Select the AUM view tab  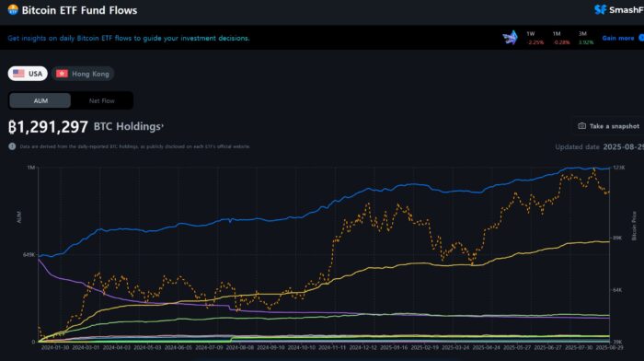[x=40, y=100]
